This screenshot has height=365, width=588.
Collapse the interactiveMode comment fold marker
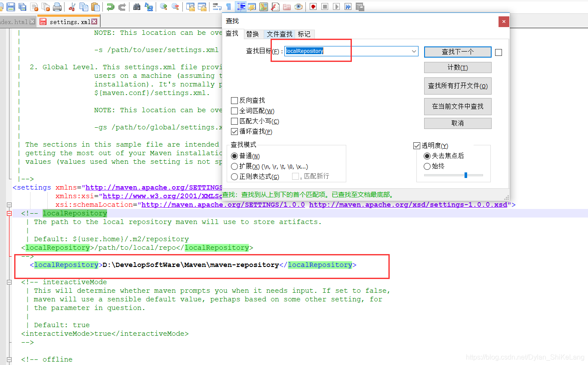pyautogui.click(x=9, y=282)
